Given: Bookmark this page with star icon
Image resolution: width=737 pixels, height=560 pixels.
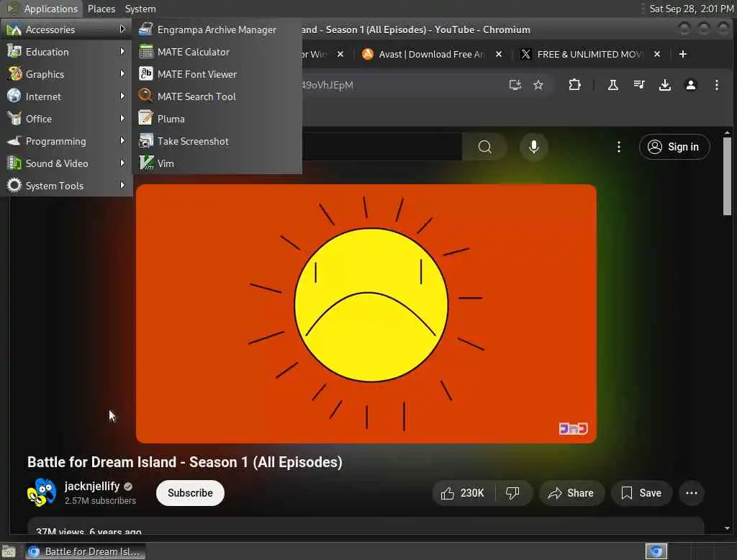Looking at the screenshot, I should point(538,85).
